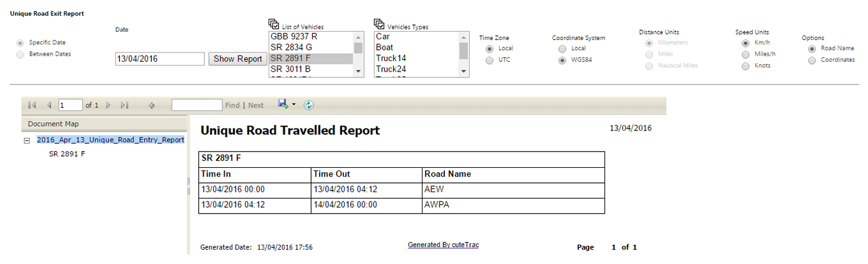Open the Generated By cuteTrac link
The height and width of the screenshot is (264, 868).
click(443, 245)
